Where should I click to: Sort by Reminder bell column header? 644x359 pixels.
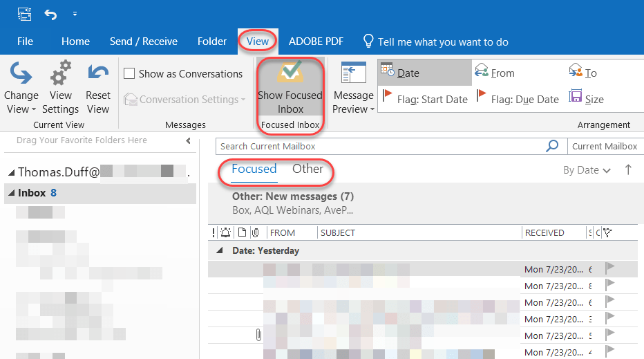click(225, 232)
